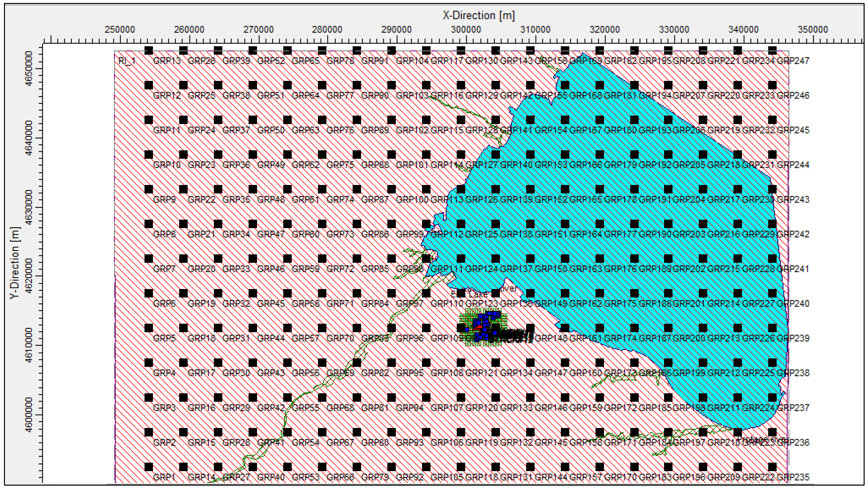Click the GRP44 black square marker
This screenshot has width=868, height=490.
pyautogui.click(x=253, y=328)
